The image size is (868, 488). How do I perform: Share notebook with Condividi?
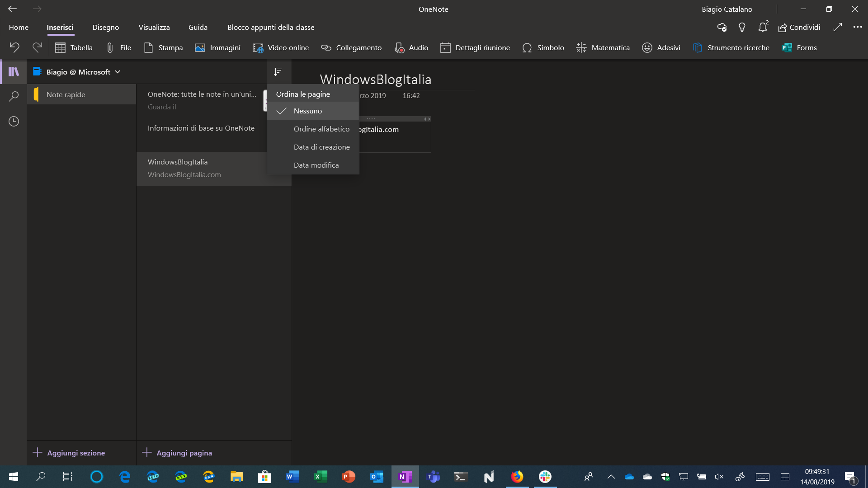tap(799, 27)
